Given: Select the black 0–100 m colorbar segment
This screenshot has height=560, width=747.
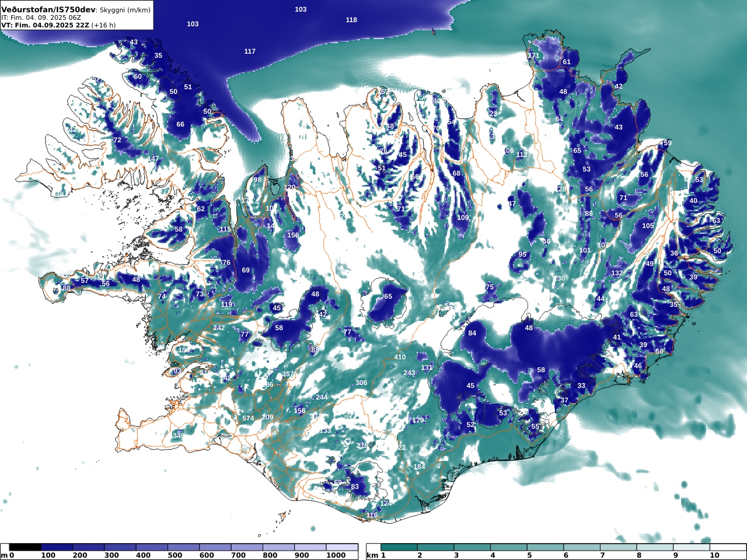Looking at the screenshot, I should [25, 547].
